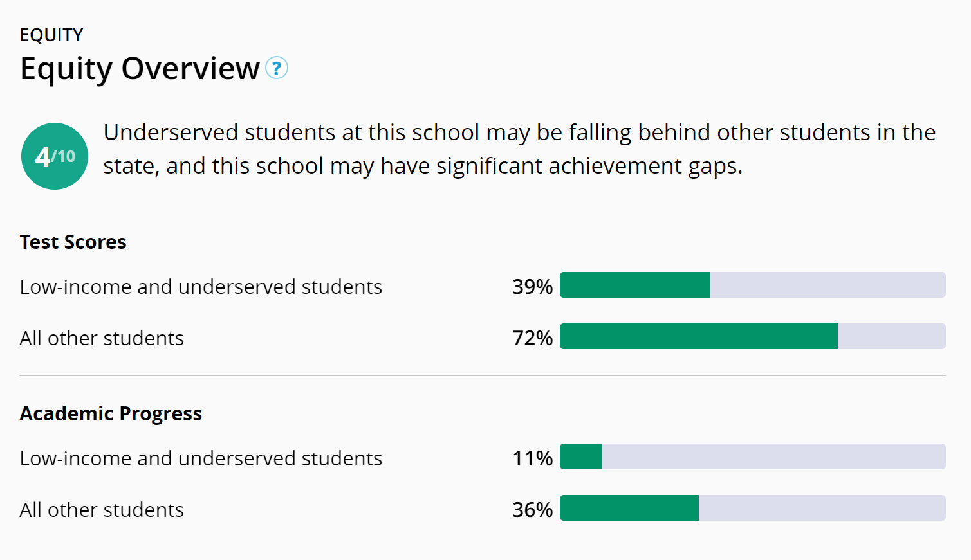Image resolution: width=971 pixels, height=560 pixels.
Task: Click the question mark help icon beside Equity Overview
Action: pyautogui.click(x=277, y=68)
